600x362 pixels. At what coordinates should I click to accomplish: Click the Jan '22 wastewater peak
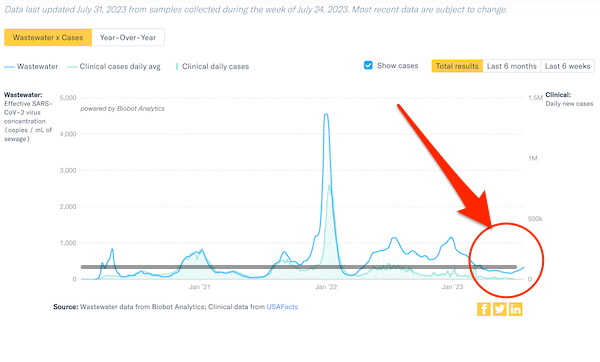[x=326, y=114]
